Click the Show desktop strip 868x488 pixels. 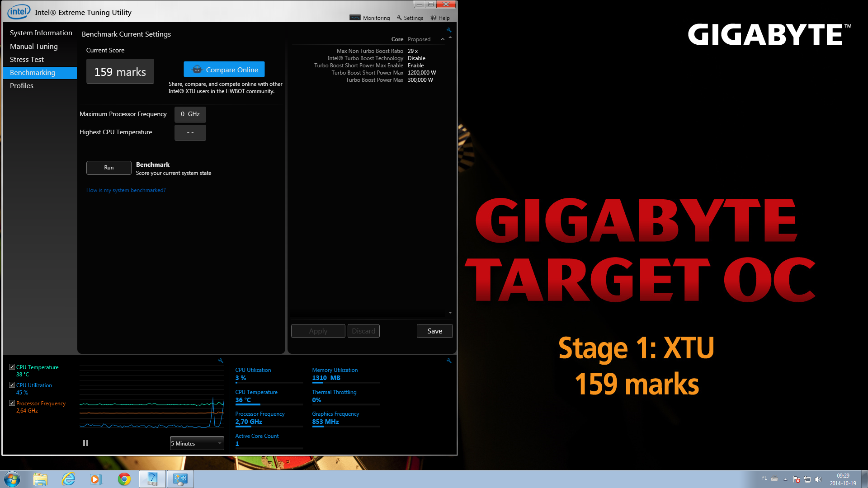864,479
